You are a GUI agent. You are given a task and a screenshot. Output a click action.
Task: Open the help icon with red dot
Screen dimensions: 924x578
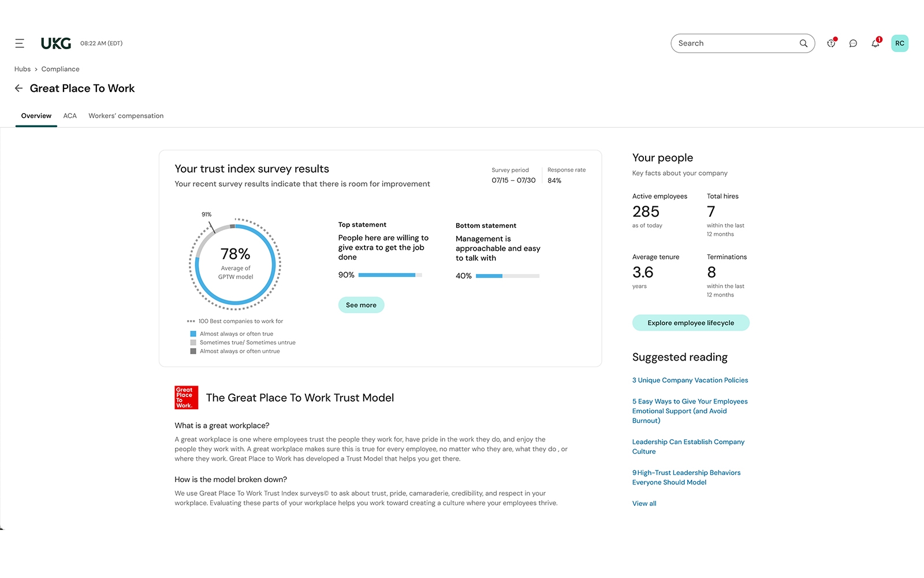pyautogui.click(x=831, y=43)
